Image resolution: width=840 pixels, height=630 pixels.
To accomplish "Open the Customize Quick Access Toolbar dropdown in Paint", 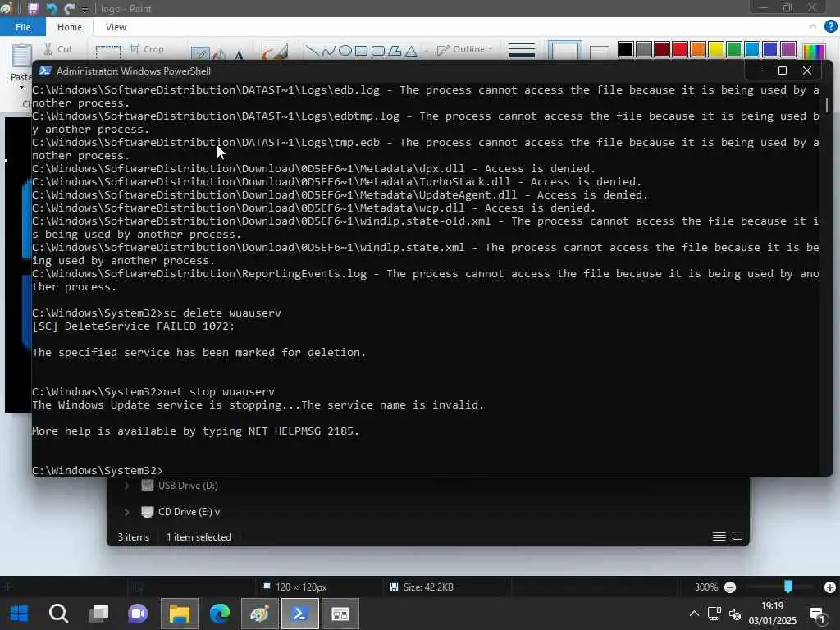I will (84, 10).
